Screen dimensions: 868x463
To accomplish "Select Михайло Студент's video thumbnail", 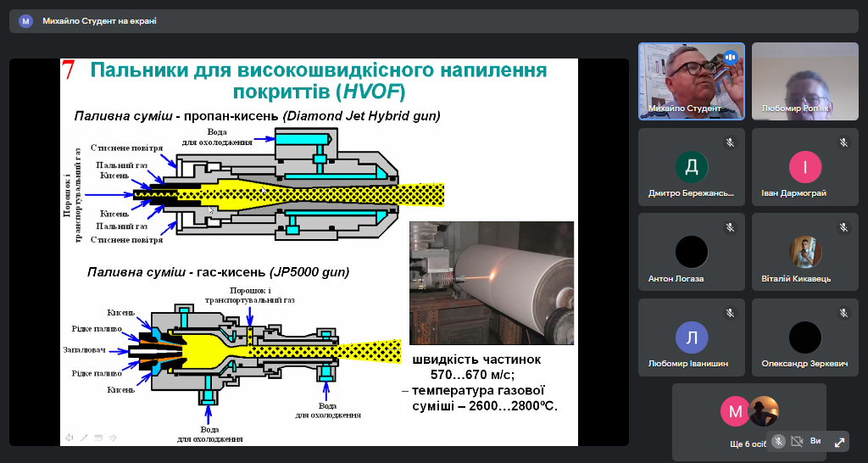I will (691, 81).
